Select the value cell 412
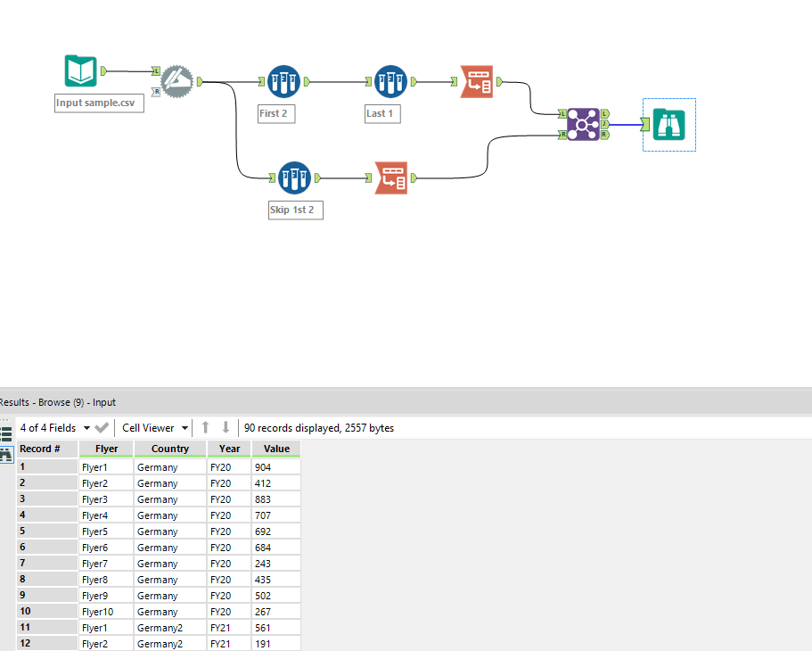 pos(276,483)
